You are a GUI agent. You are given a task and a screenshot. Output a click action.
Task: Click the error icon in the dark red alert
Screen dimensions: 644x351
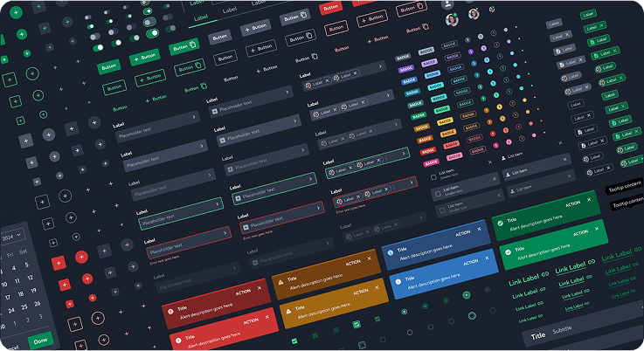(171, 312)
